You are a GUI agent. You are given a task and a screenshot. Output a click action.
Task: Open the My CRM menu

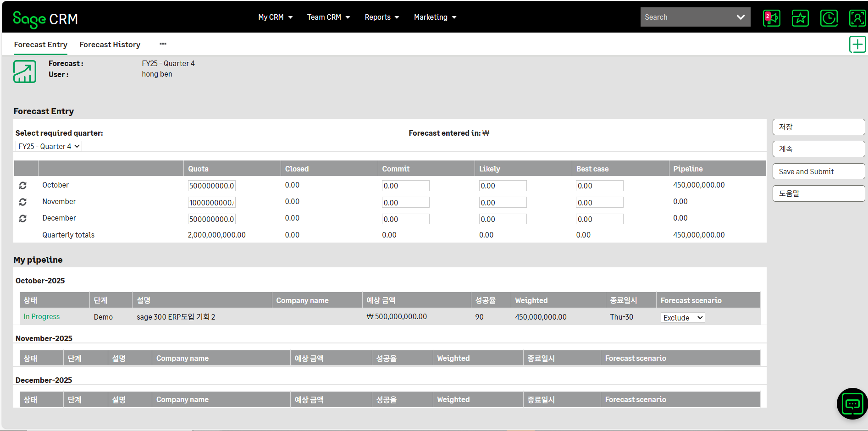(x=275, y=17)
